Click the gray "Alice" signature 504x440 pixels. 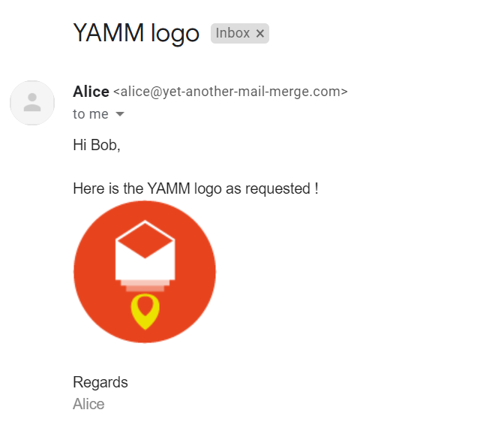(x=88, y=404)
